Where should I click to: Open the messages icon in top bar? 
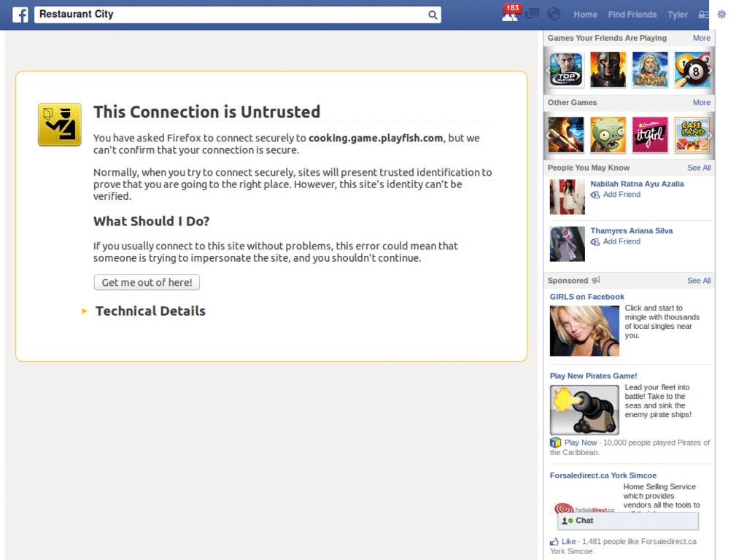click(x=532, y=15)
